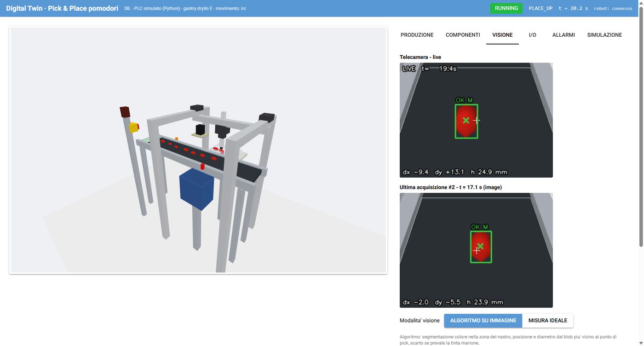The image size is (644, 346).
Task: Open the PRODUZIONE tab
Action: pyautogui.click(x=417, y=35)
